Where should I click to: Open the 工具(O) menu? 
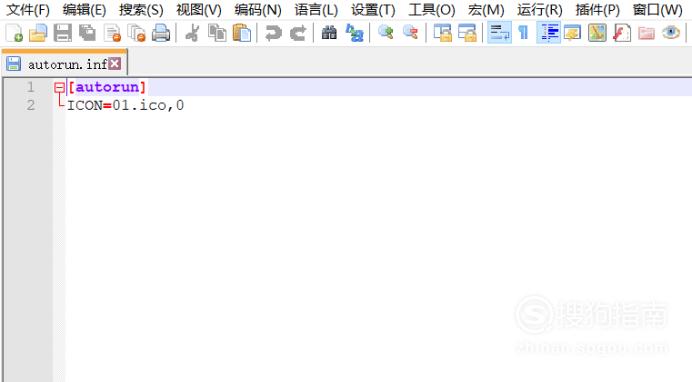[432, 10]
